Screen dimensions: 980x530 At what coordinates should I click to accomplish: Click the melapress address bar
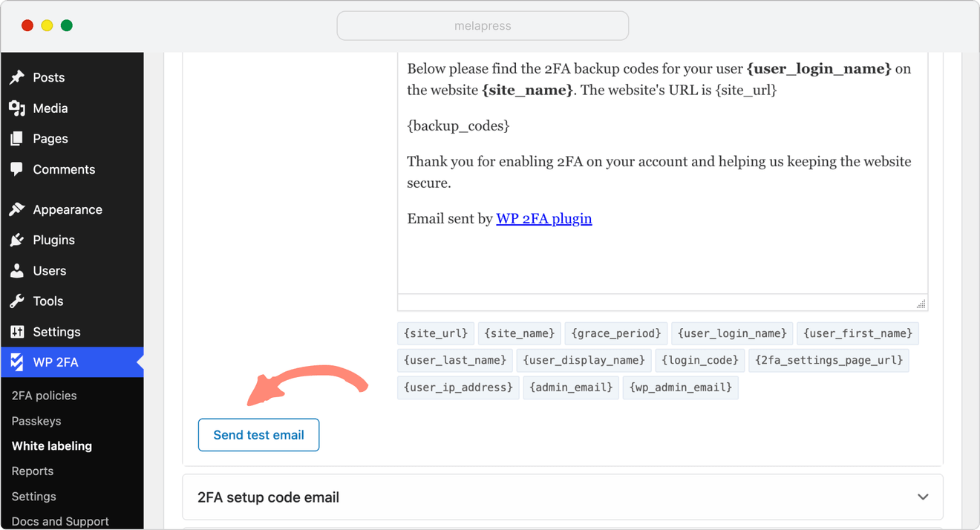point(483,26)
